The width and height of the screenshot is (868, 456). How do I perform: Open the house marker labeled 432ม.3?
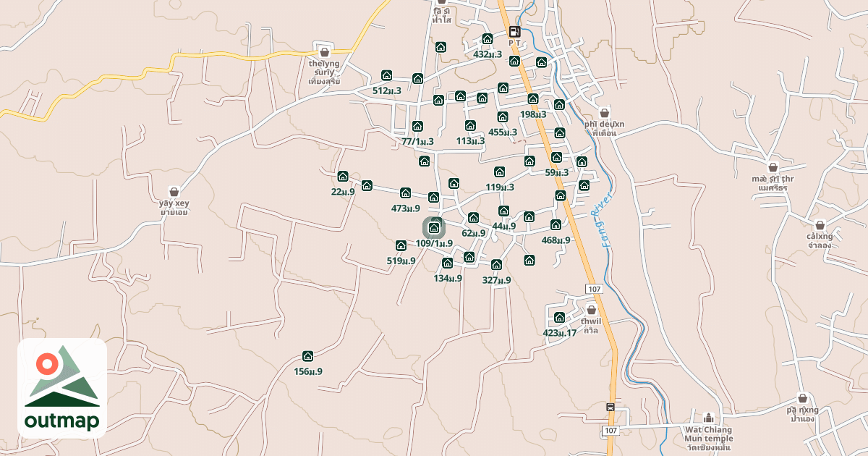click(488, 39)
